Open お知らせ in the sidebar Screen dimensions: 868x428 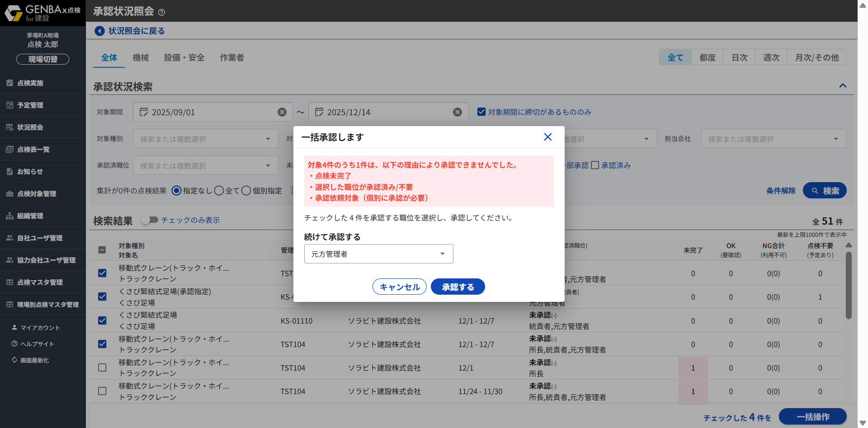click(30, 172)
